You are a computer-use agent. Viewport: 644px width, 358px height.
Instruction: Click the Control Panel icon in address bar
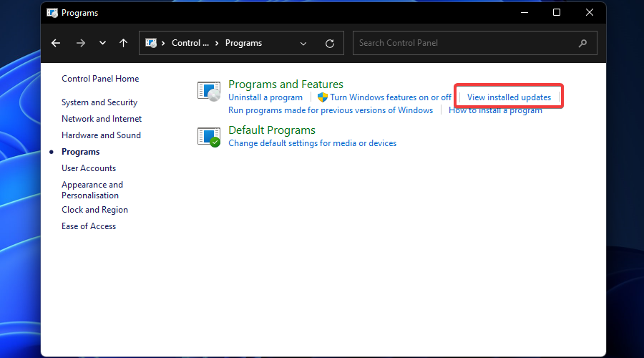point(151,43)
